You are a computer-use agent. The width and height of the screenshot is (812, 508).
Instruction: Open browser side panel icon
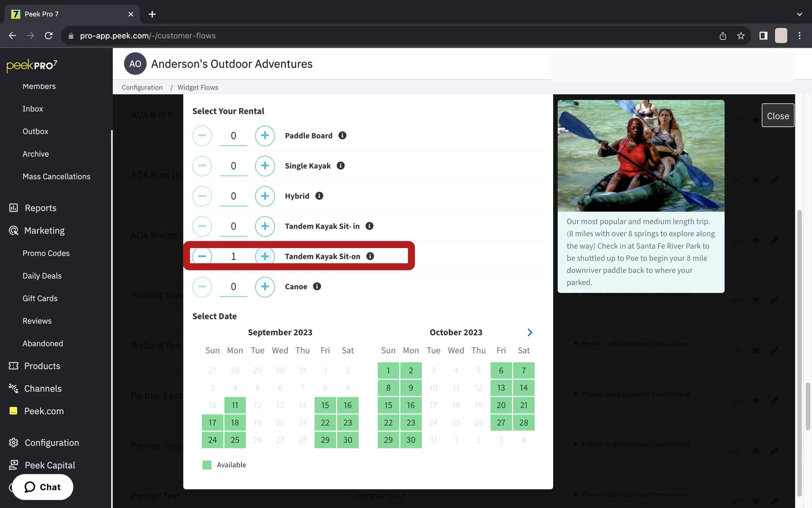pyautogui.click(x=763, y=36)
